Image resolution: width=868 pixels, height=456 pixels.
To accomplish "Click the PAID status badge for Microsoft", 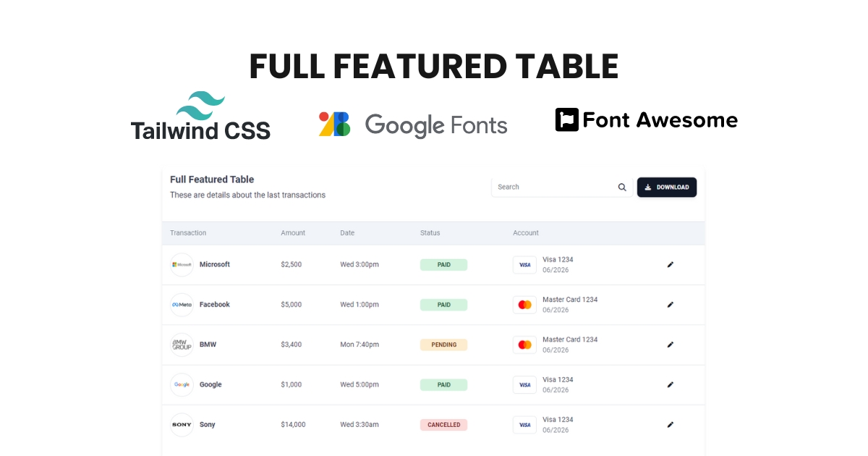I will point(443,265).
